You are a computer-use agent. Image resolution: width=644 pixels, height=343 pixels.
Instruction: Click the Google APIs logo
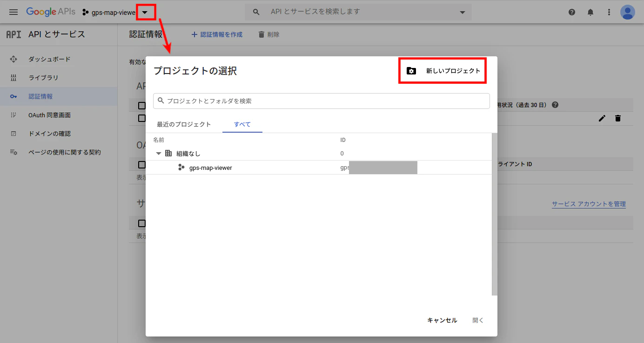click(x=50, y=12)
